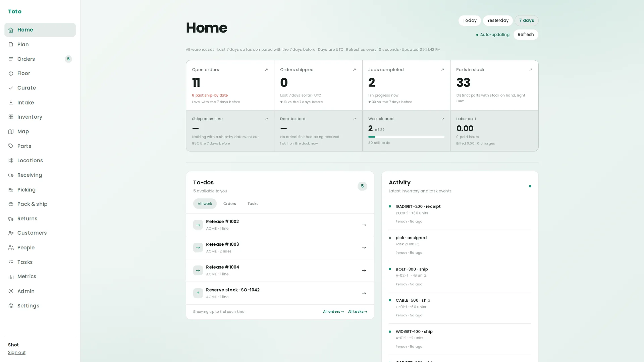Follow the All orders link

(x=333, y=312)
